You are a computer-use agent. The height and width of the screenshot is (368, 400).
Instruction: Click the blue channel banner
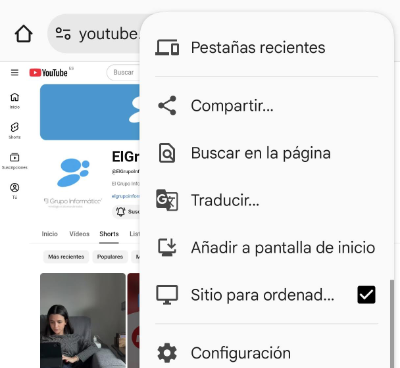click(x=90, y=112)
